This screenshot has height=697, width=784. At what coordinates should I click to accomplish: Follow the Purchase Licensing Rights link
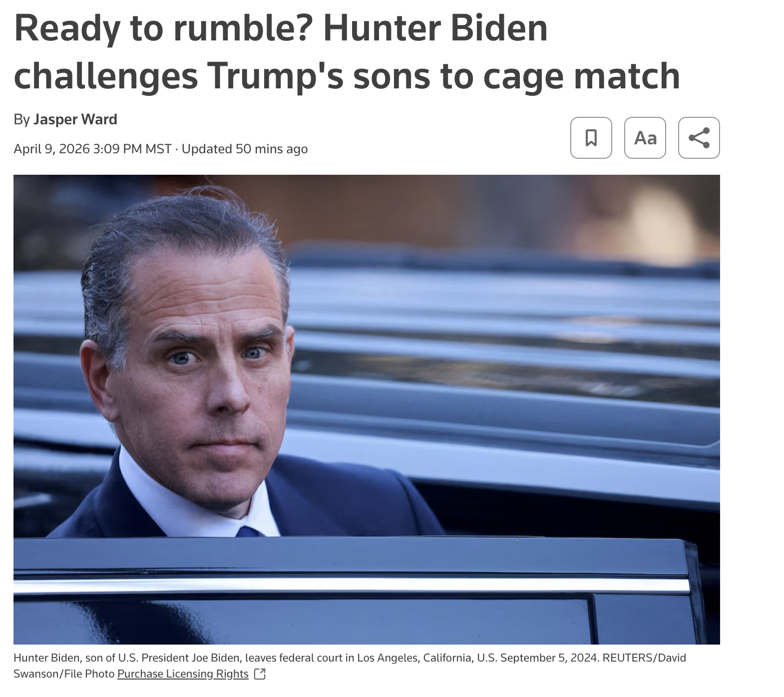pyautogui.click(x=183, y=674)
